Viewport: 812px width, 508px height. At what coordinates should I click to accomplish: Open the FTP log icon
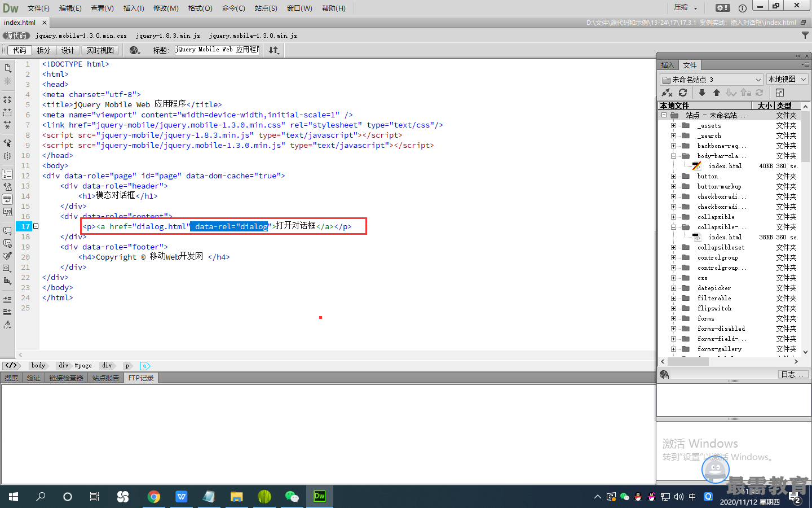pos(664,374)
